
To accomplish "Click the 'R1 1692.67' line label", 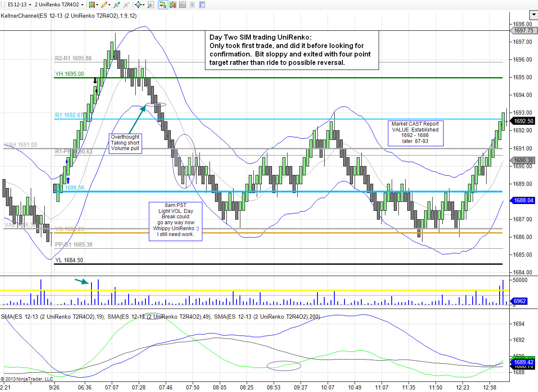I will pos(69,115).
